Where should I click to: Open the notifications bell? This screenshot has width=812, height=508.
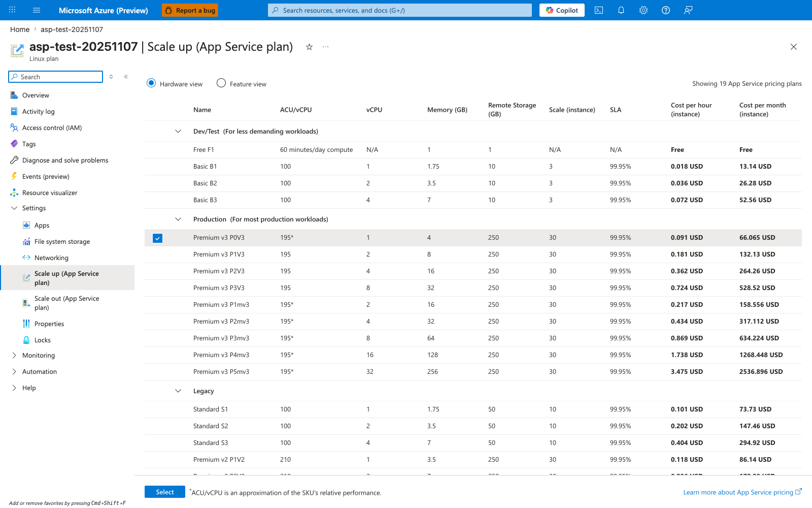tap(621, 10)
